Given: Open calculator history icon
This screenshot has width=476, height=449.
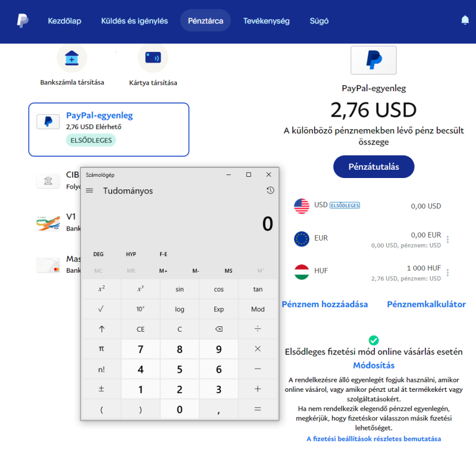Looking at the screenshot, I should pos(270,191).
